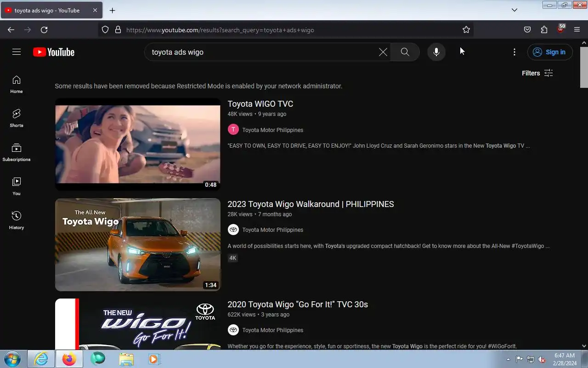Launch Internet Explorer from taskbar
Viewport: 588px width, 368px height.
coord(41,359)
